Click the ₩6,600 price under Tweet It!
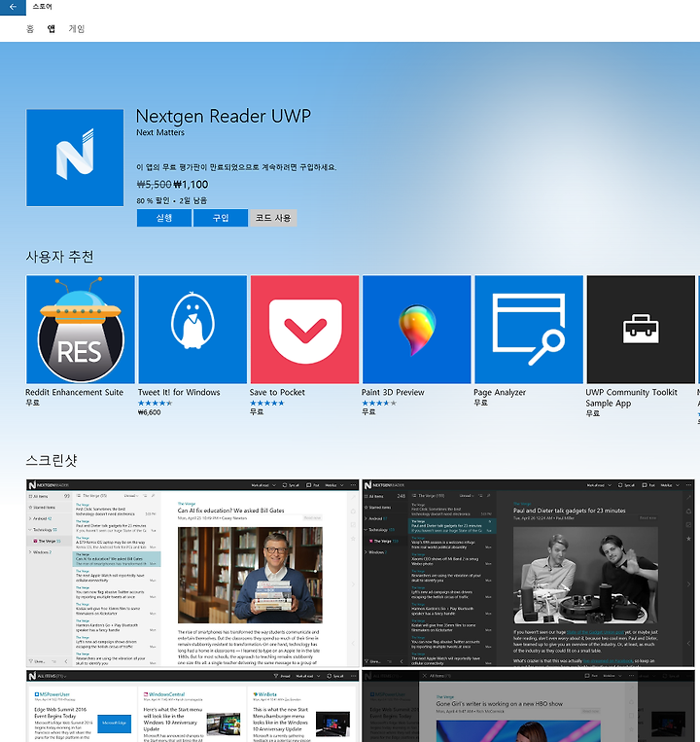 tap(149, 412)
